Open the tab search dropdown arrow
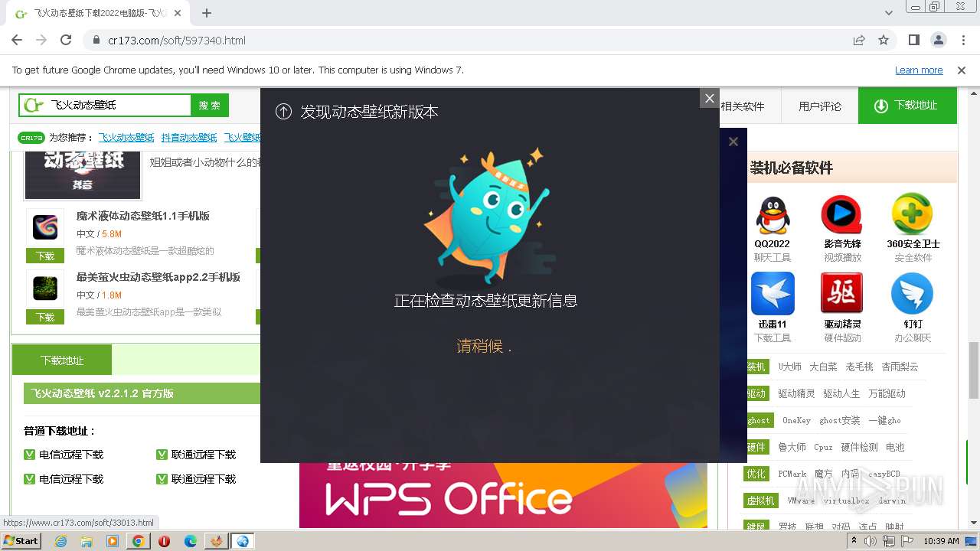The width and height of the screenshot is (980, 551). pos(889,13)
